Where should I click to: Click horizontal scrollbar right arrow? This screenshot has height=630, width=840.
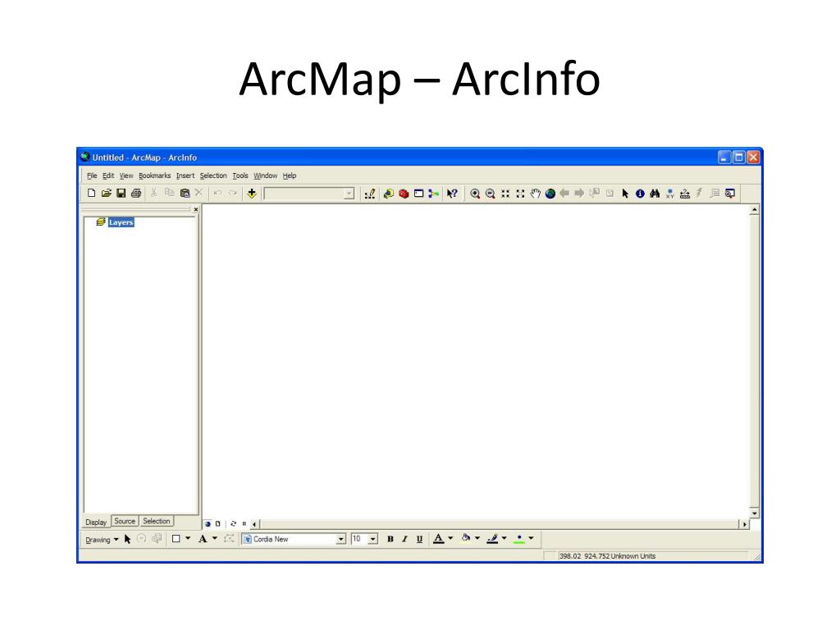point(744,524)
